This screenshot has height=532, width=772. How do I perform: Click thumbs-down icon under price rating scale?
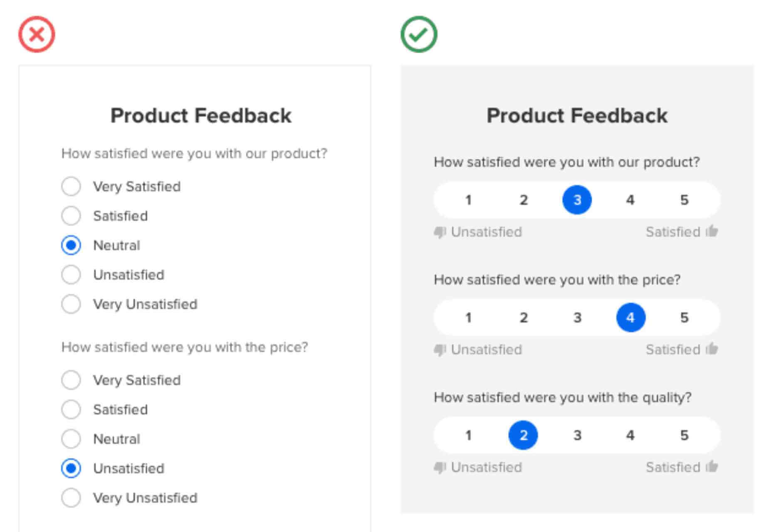click(x=440, y=350)
